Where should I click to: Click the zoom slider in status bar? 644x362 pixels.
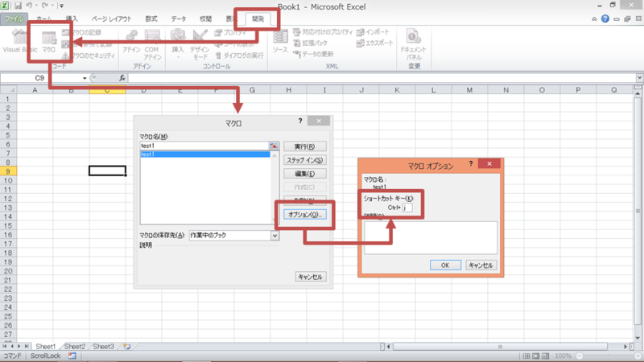tap(609, 356)
